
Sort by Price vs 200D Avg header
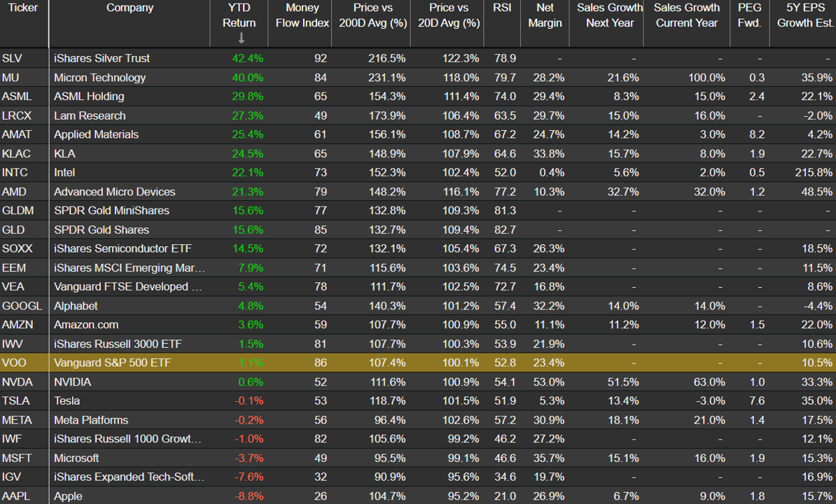(x=372, y=15)
